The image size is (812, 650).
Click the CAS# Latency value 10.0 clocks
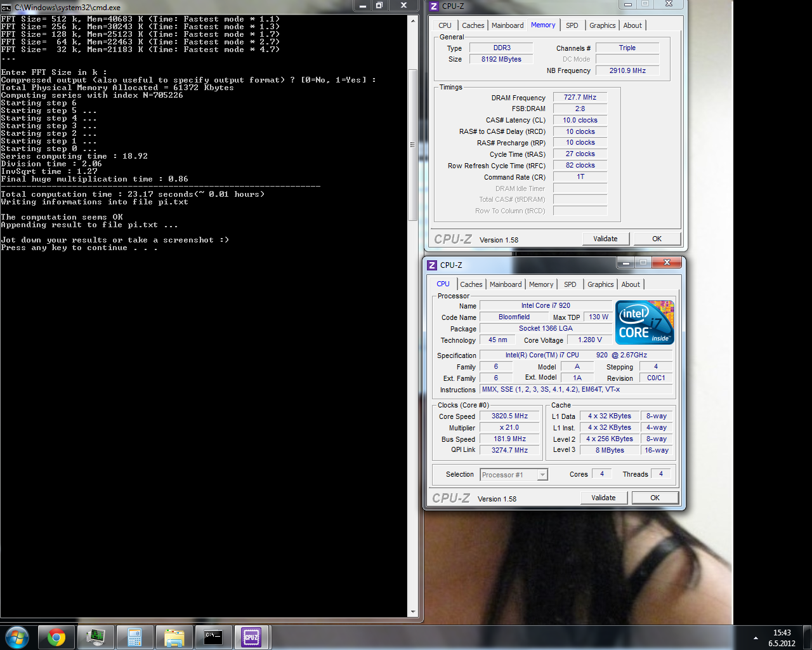(x=580, y=120)
